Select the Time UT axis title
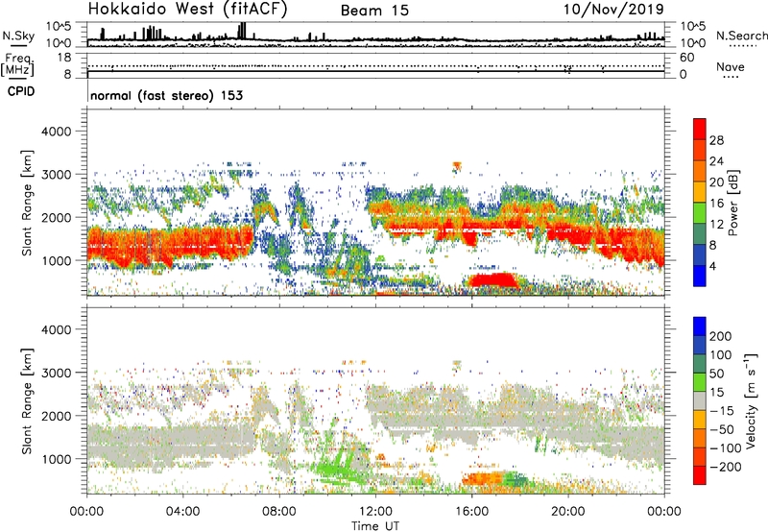 [x=375, y=525]
